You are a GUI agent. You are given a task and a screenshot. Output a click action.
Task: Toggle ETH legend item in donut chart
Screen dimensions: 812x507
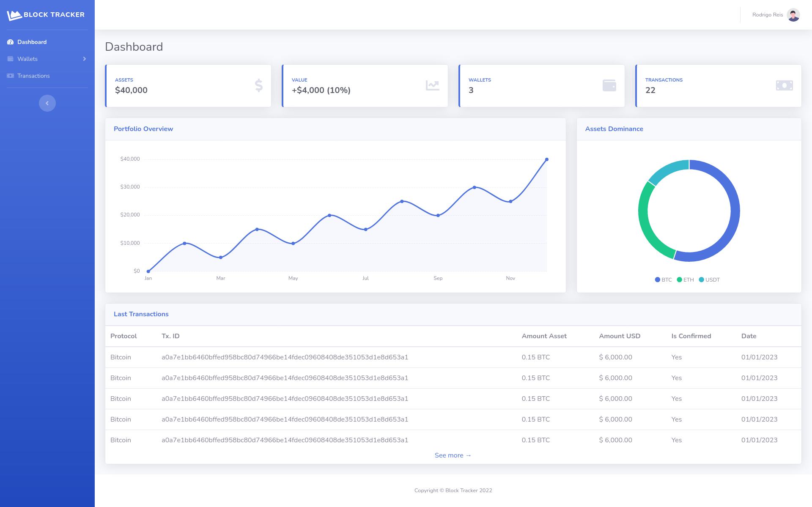[x=685, y=280]
